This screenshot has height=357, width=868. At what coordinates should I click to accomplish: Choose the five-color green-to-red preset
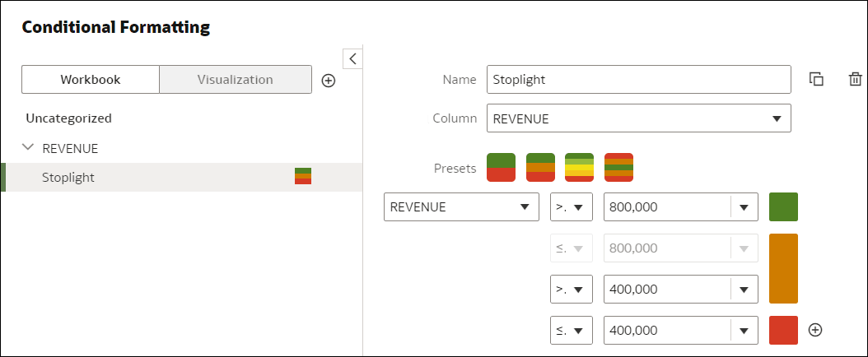579,168
